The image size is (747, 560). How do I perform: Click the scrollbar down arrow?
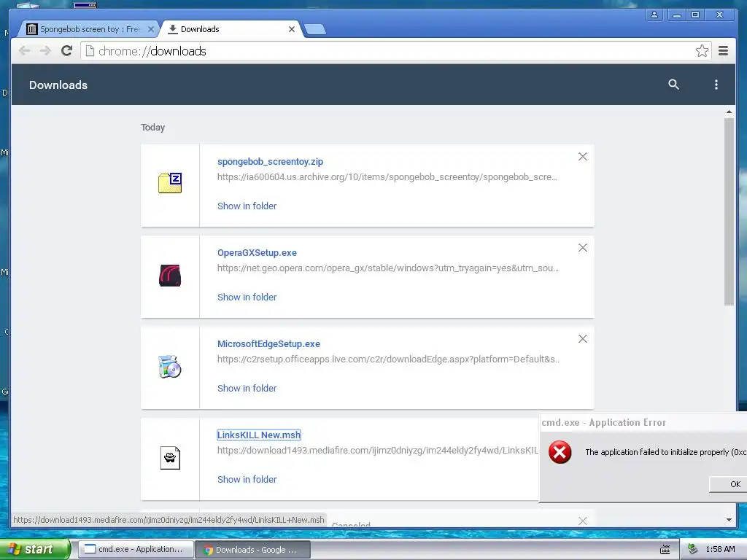(729, 520)
